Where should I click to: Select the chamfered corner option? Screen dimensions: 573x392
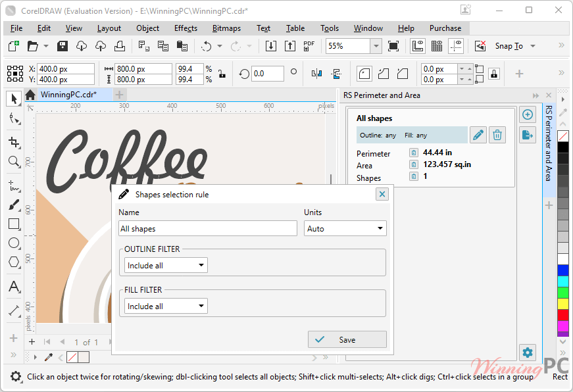click(403, 74)
